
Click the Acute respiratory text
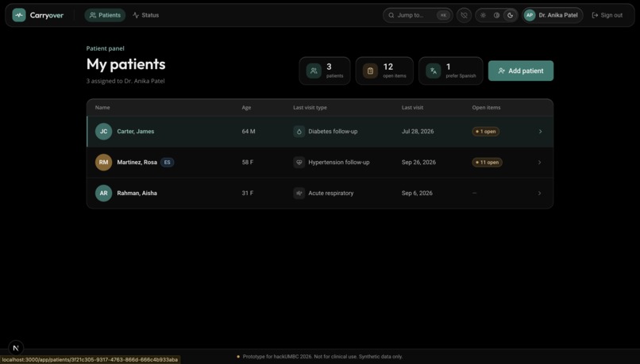[331, 193]
